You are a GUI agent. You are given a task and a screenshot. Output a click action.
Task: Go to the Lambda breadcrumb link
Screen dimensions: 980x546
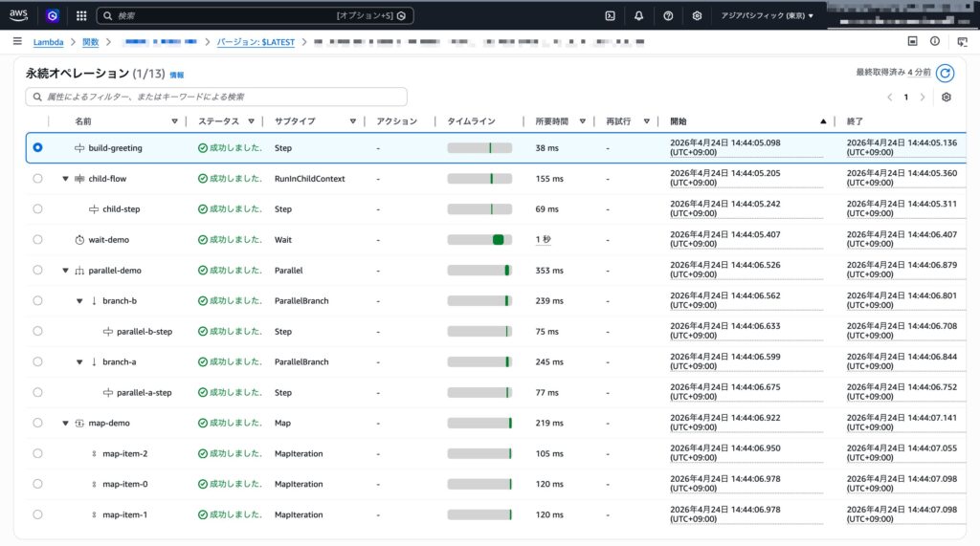[48, 42]
